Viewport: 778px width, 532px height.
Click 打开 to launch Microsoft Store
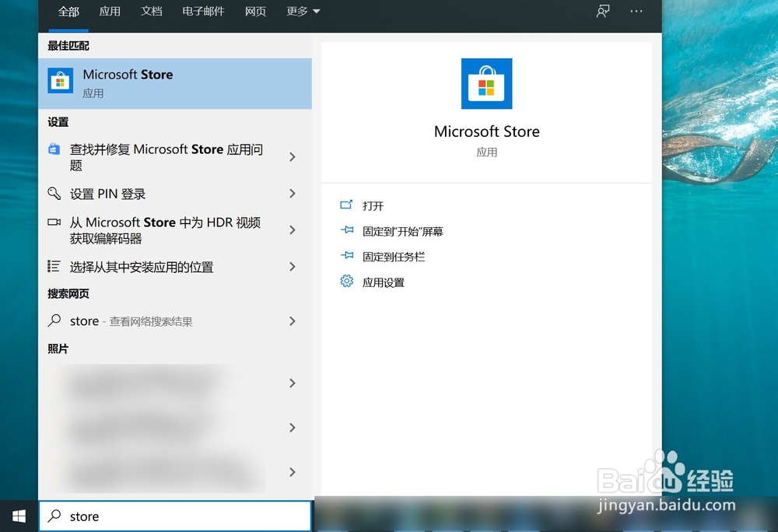373,206
